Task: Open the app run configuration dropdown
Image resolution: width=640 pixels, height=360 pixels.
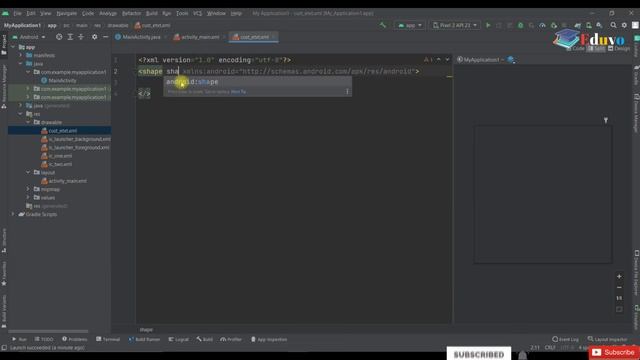Action: click(409, 25)
